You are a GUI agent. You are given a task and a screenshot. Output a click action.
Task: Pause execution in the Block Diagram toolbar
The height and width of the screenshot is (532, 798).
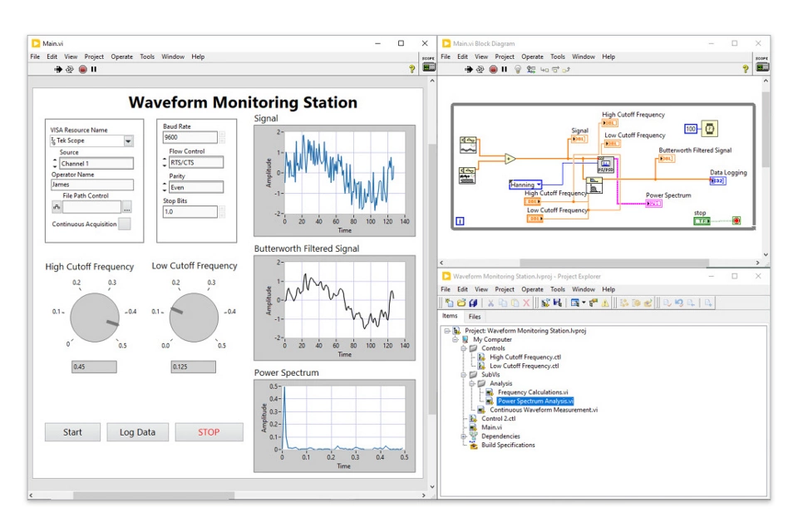click(503, 70)
